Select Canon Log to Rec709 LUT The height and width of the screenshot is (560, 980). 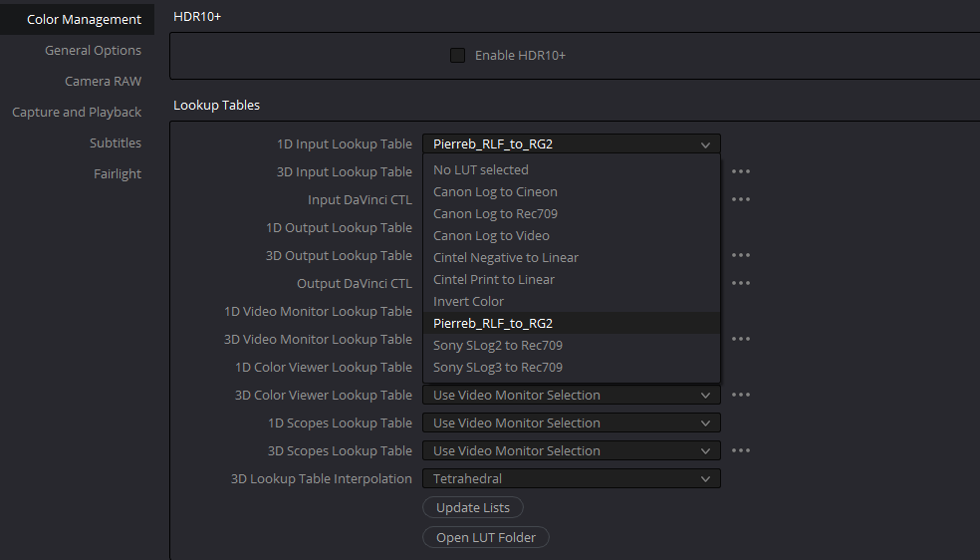pos(572,214)
